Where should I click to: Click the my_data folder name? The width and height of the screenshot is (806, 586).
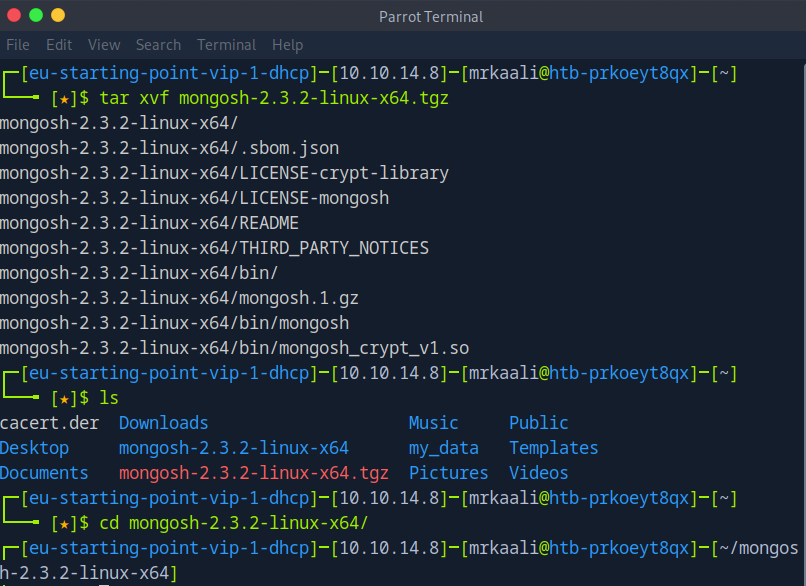tap(443, 448)
